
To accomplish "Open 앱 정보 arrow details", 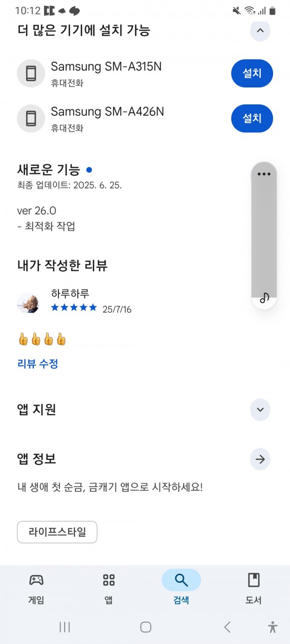I will tap(260, 459).
